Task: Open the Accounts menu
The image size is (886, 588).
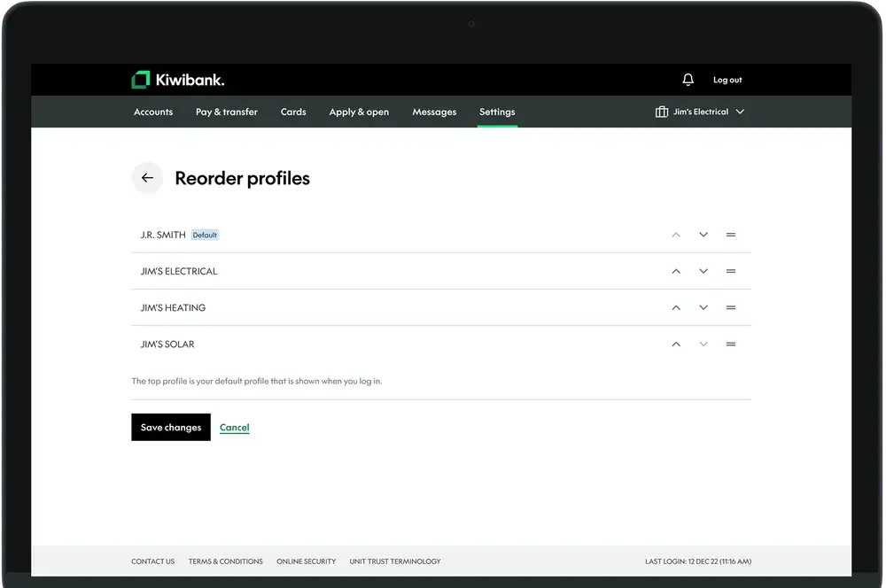Action: (x=153, y=112)
